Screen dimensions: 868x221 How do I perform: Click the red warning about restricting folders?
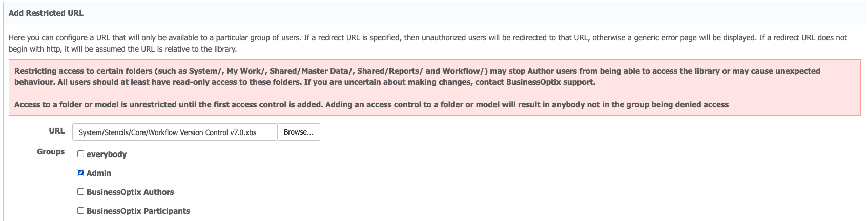pos(417,76)
